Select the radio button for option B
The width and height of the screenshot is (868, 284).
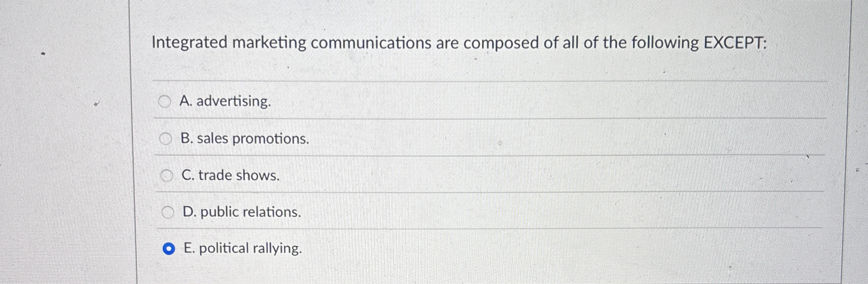(x=166, y=139)
